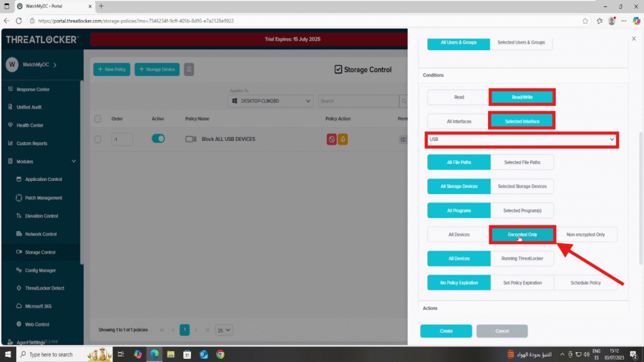The image size is (644, 362).
Task: Collapse the Modules section chevron
Action: click(74, 162)
